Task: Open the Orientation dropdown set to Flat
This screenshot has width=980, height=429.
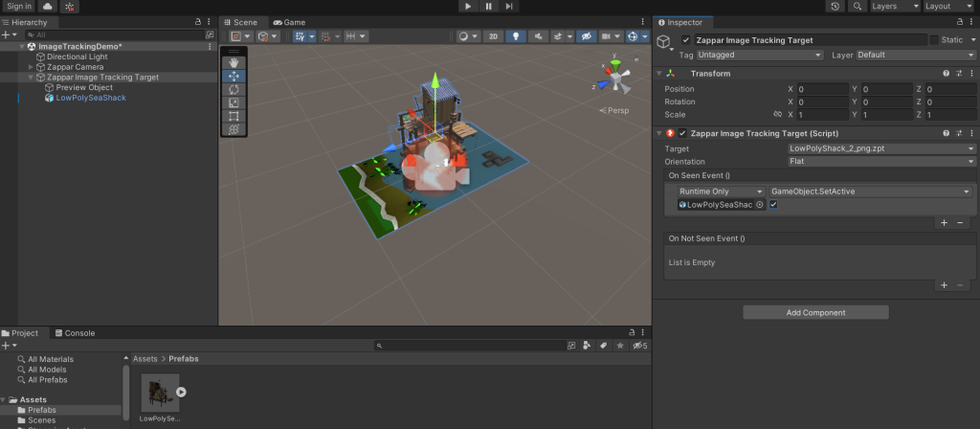Action: [880, 162]
